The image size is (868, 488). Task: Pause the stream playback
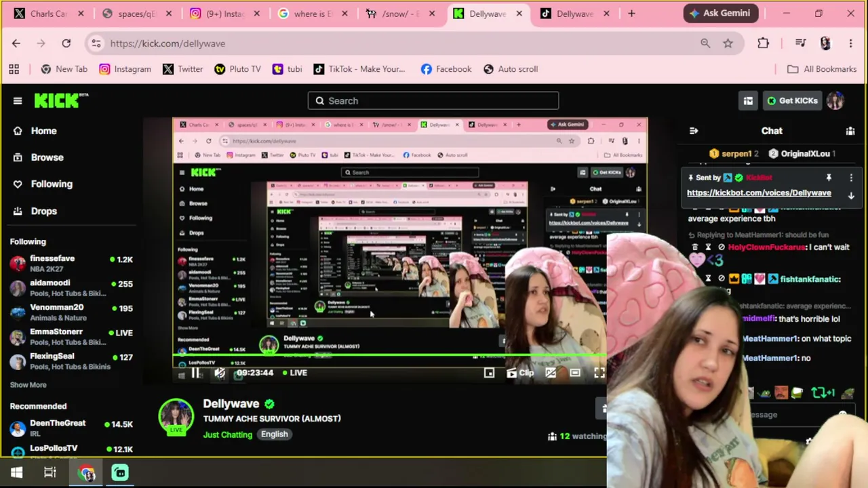pyautogui.click(x=195, y=373)
